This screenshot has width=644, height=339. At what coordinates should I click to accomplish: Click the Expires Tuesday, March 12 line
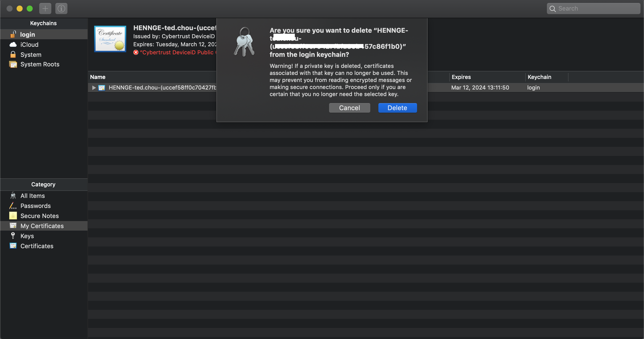coord(175,44)
